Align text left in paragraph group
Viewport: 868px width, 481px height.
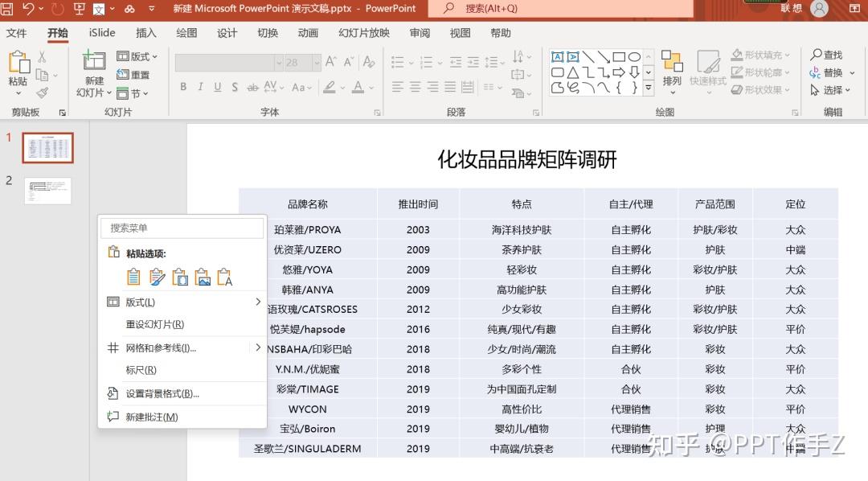(398, 87)
